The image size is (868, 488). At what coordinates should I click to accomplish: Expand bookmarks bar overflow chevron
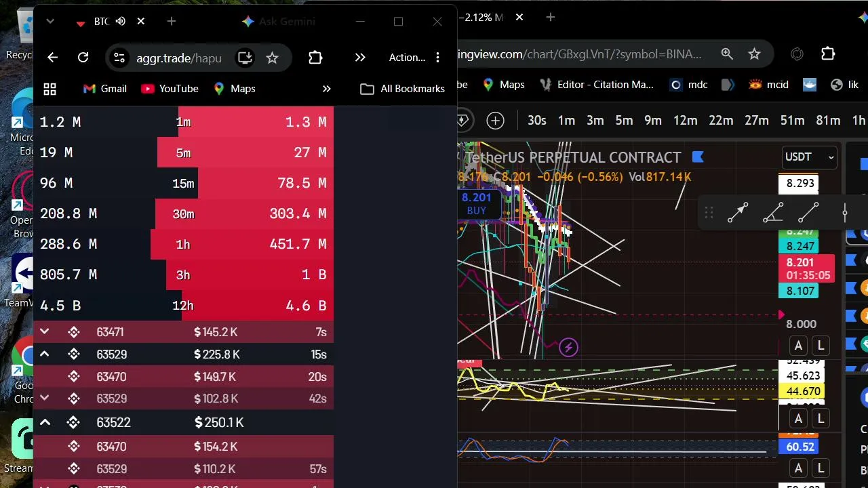click(x=326, y=89)
